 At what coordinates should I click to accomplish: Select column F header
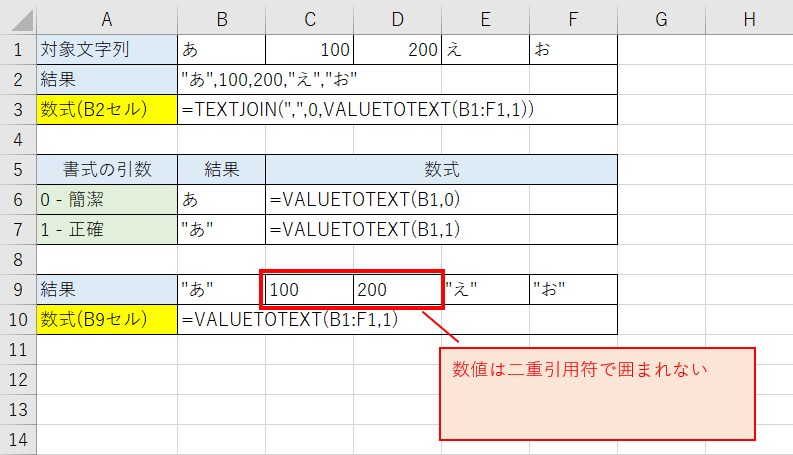[573, 19]
